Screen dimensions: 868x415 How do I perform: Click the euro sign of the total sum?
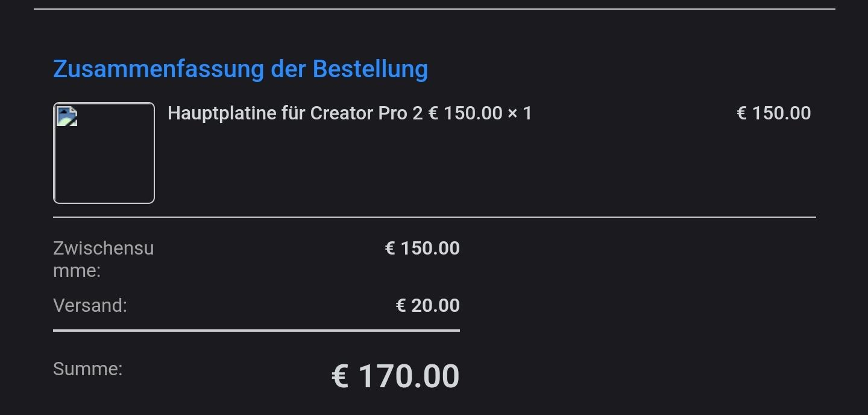(341, 376)
